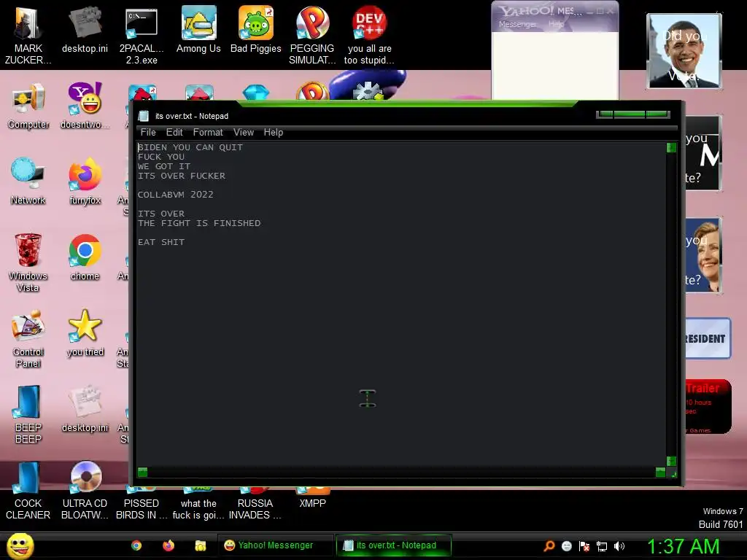Launch Firefox from the taskbar
The width and height of the screenshot is (747, 560).
point(169,545)
